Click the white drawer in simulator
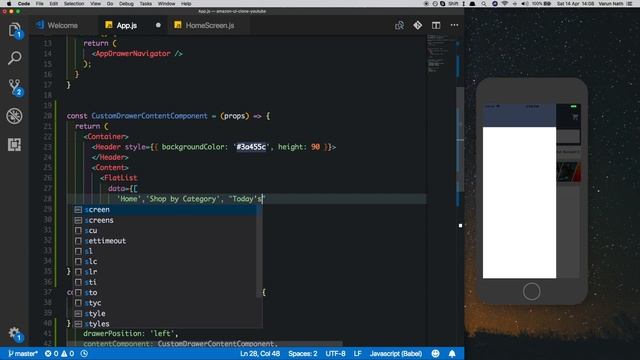Viewport: 640px width, 360px height. click(x=519, y=202)
